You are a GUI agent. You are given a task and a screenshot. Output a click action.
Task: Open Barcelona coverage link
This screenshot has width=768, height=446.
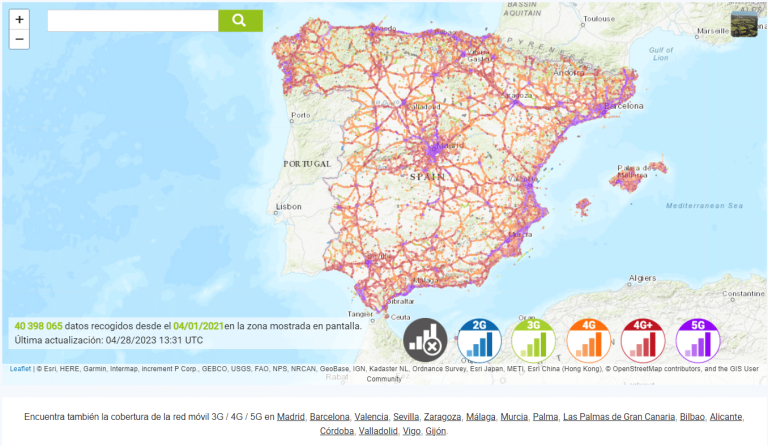click(329, 417)
